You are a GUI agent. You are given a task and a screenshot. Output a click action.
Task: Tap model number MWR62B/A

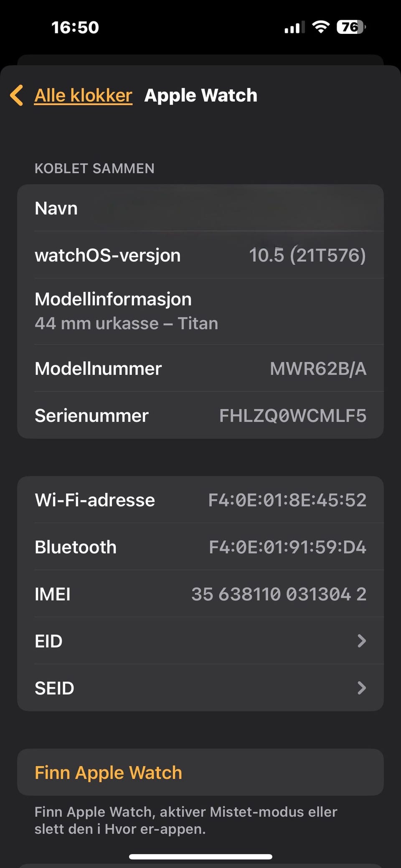point(318,369)
